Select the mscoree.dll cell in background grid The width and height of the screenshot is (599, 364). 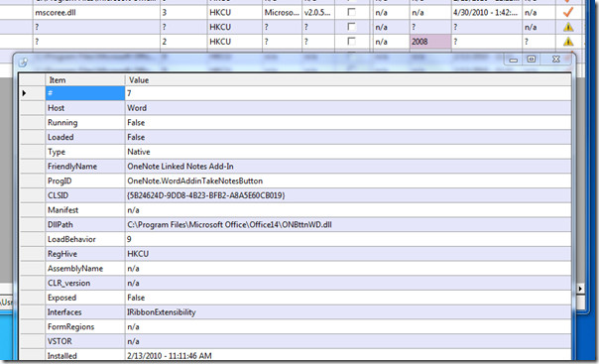(x=96, y=12)
